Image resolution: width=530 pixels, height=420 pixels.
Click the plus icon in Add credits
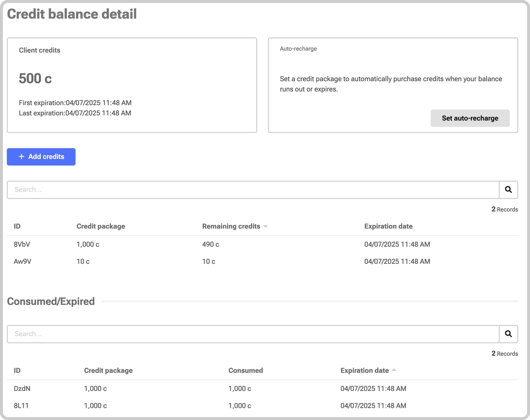[21, 157]
